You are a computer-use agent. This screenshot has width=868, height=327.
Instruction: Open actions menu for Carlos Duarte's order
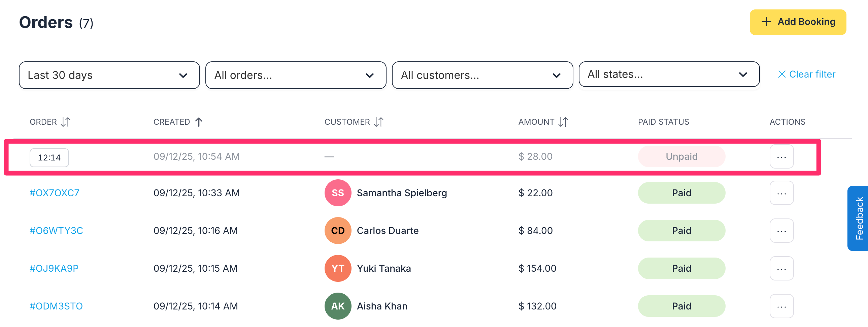tap(781, 231)
